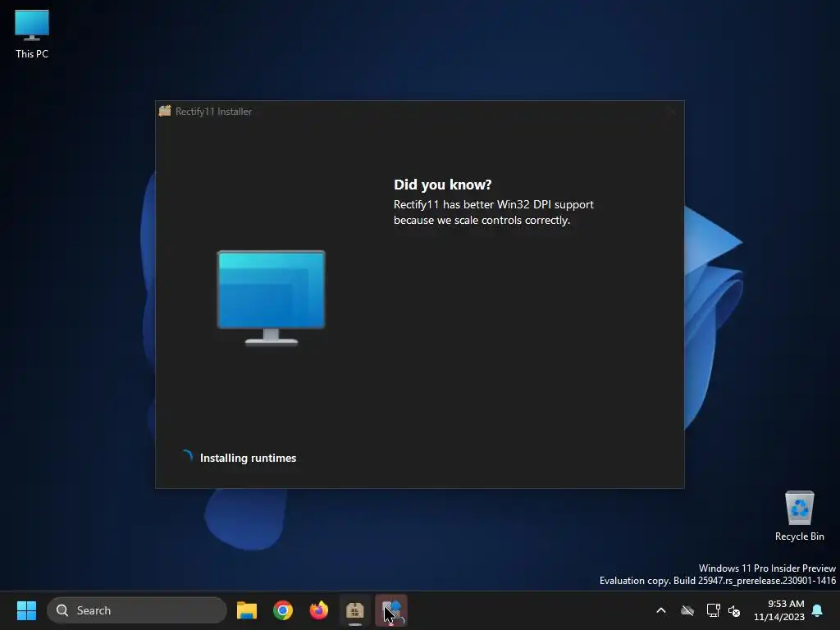Switch to Rectify11 Installer taskbar button
The height and width of the screenshot is (630, 840).
(354, 610)
